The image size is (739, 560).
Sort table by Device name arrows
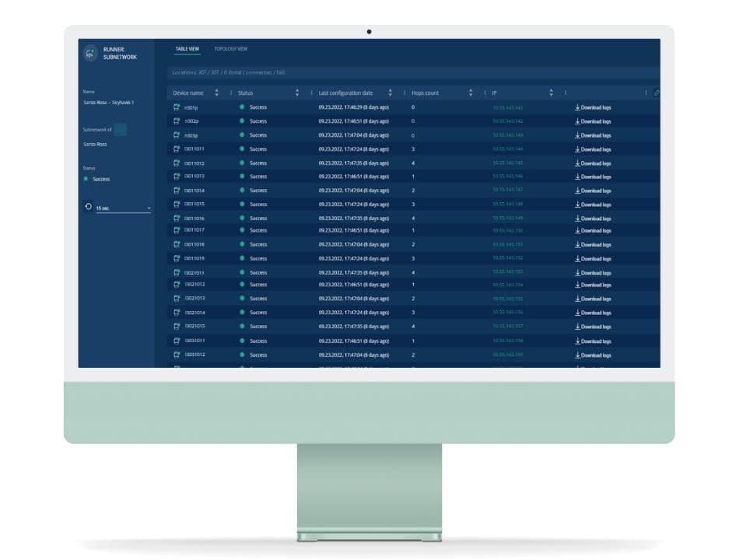216,93
